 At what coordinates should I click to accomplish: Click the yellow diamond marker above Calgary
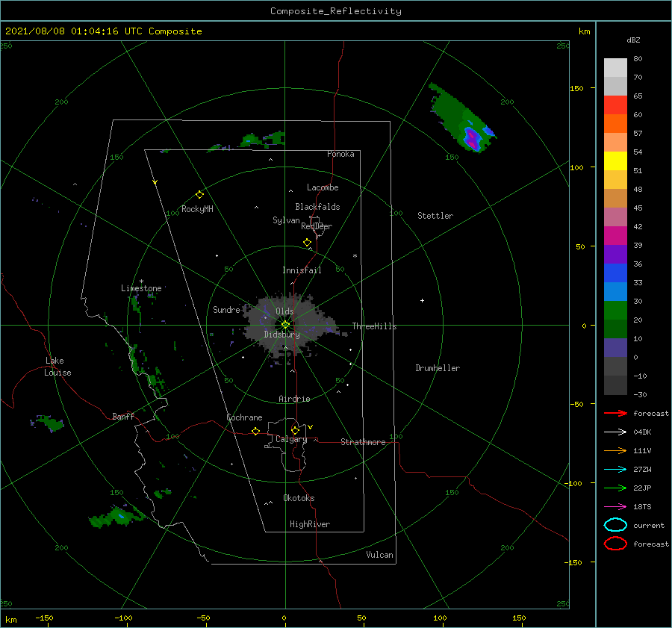[x=295, y=430]
